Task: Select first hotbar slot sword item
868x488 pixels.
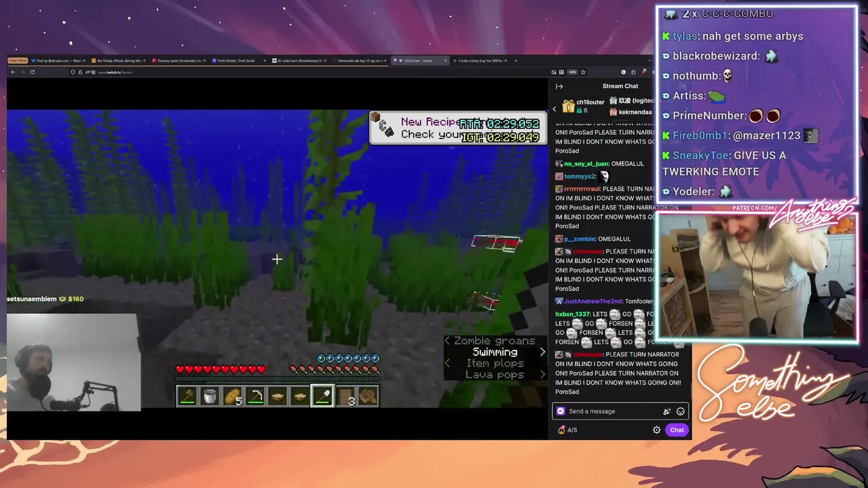Action: click(x=188, y=396)
